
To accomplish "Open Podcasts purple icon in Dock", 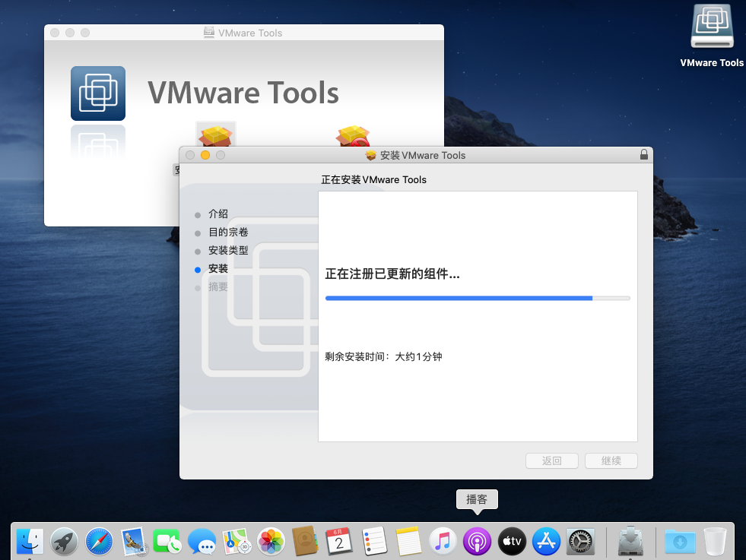I will [478, 542].
